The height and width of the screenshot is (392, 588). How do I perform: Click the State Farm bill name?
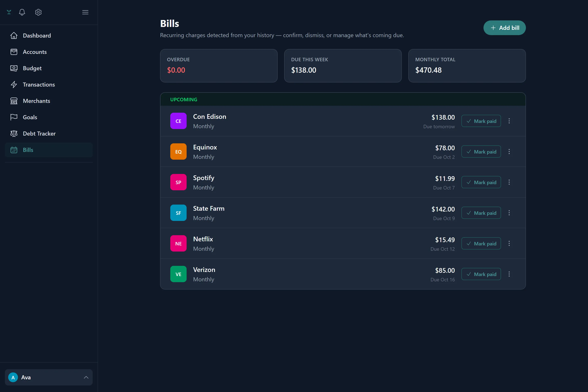pyautogui.click(x=209, y=208)
